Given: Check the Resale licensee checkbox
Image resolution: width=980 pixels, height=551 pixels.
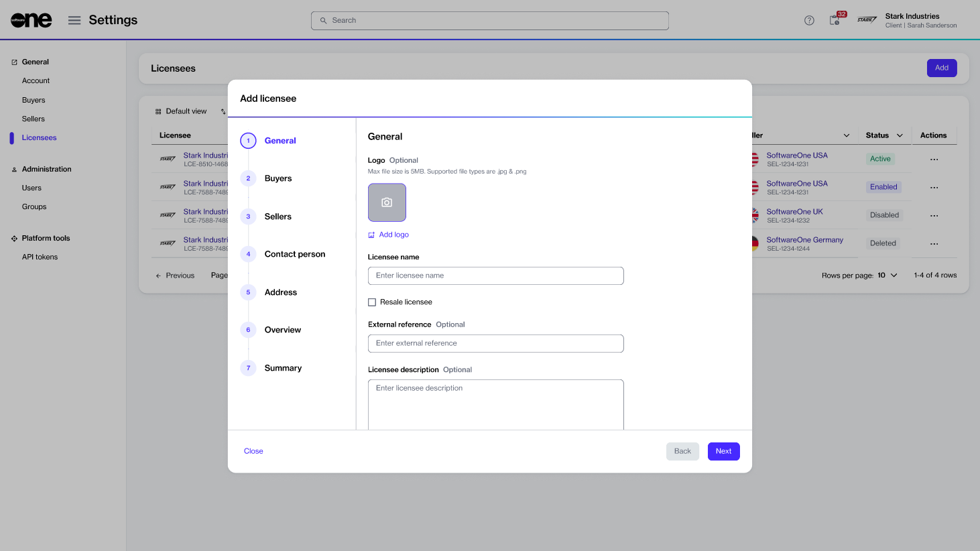Looking at the screenshot, I should [372, 302].
